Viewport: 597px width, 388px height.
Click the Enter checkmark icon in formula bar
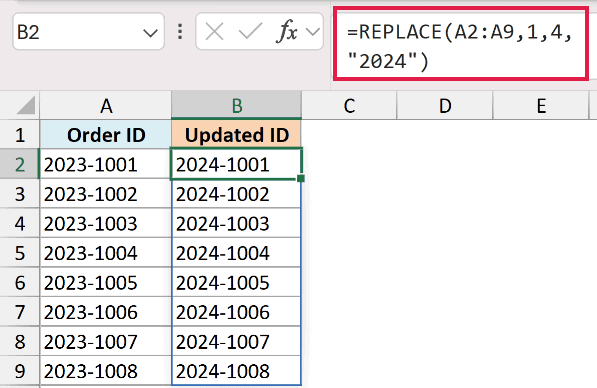tap(250, 31)
